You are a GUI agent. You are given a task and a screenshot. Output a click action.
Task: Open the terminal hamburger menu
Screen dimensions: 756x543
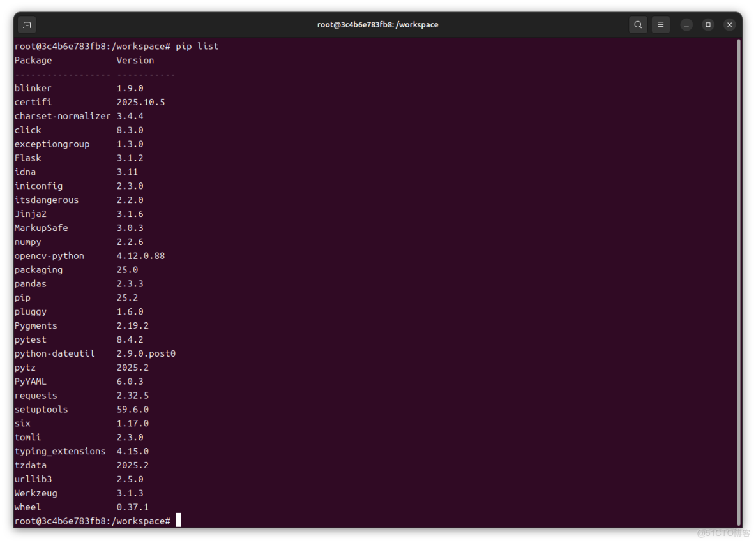coord(660,24)
